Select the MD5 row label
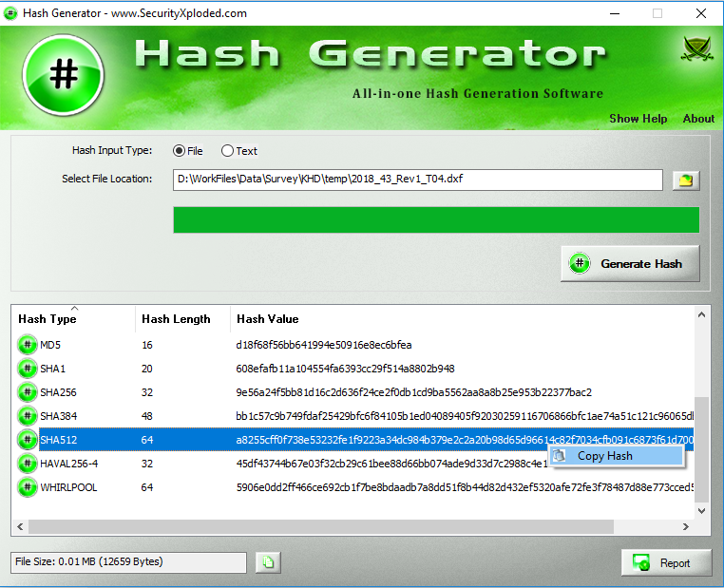724x588 pixels. pyautogui.click(x=50, y=345)
